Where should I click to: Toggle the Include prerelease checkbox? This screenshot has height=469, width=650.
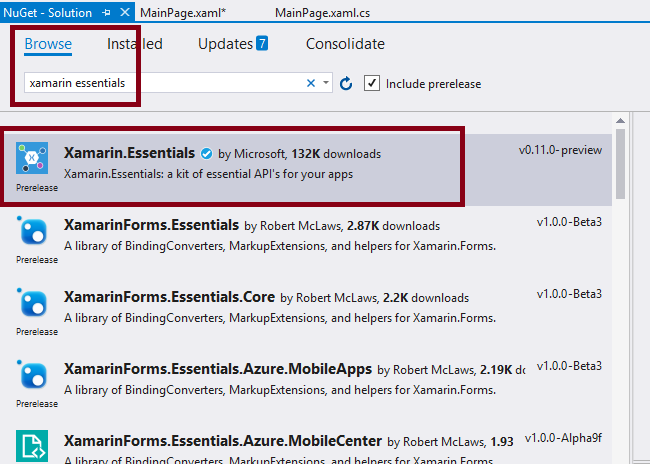tap(372, 83)
